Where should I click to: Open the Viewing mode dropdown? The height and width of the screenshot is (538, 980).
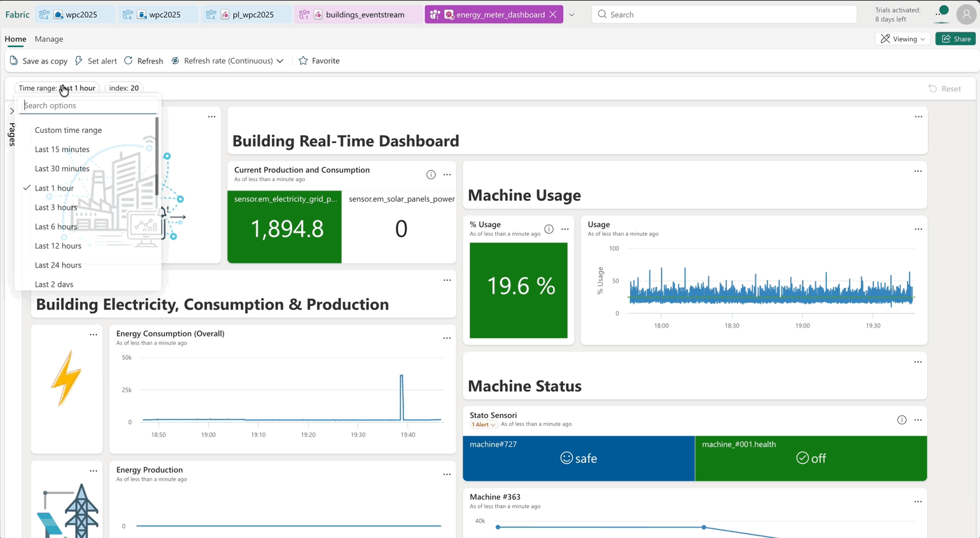point(903,39)
